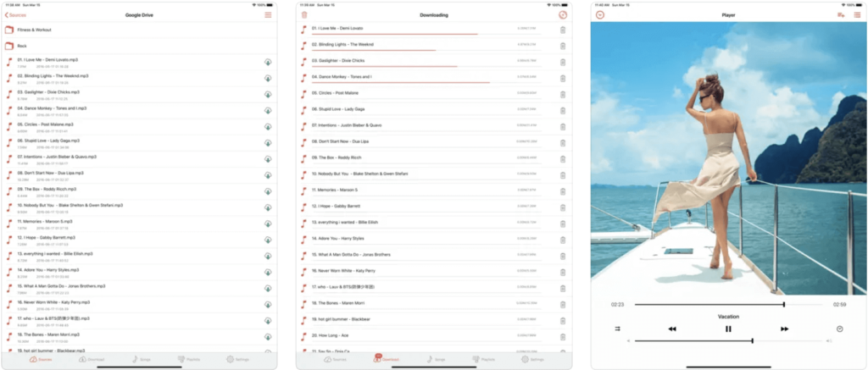Switch to Songs tab in Downloading screen
This screenshot has height=370, width=868.
point(437,360)
